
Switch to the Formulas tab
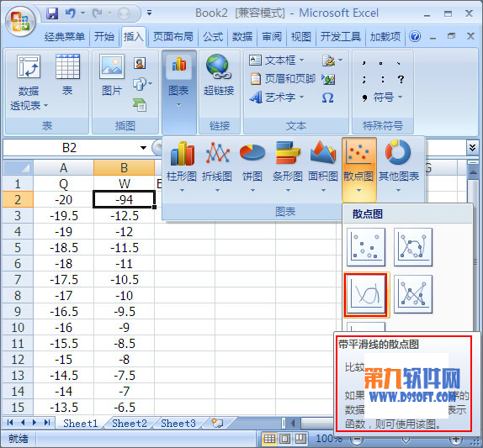[x=213, y=37]
